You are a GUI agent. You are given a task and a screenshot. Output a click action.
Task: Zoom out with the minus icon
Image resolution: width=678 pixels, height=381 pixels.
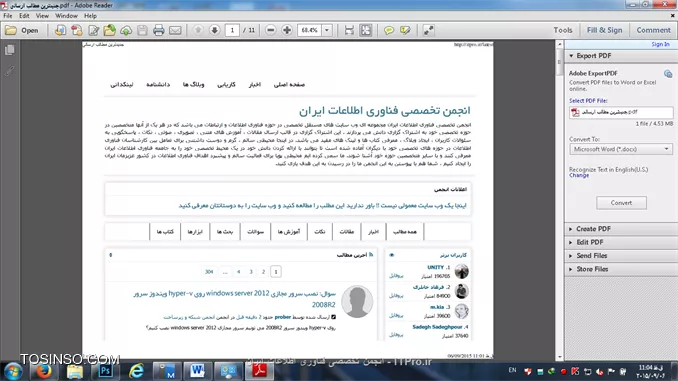tap(271, 30)
